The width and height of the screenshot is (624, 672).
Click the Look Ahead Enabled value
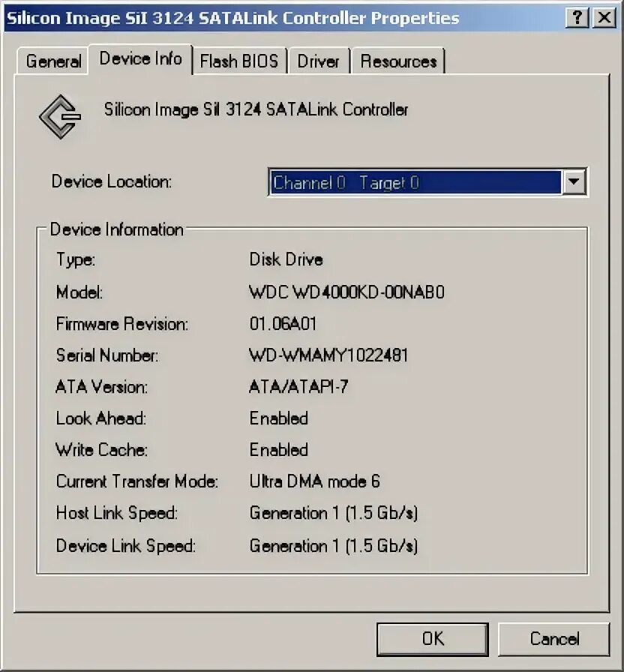(278, 418)
